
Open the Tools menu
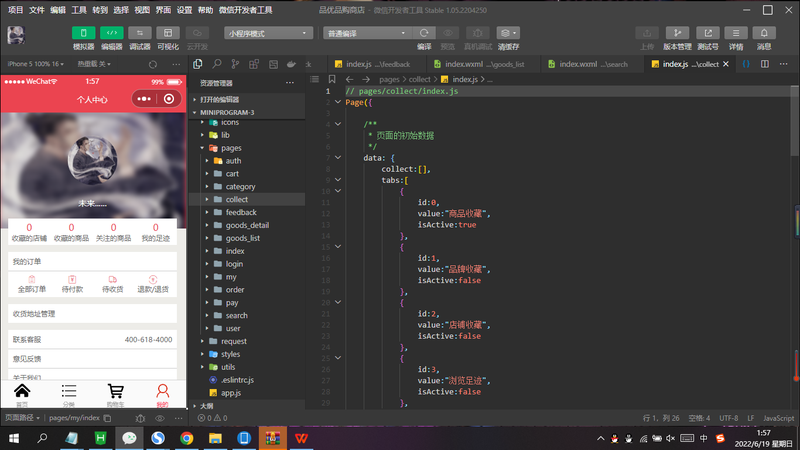tap(79, 10)
